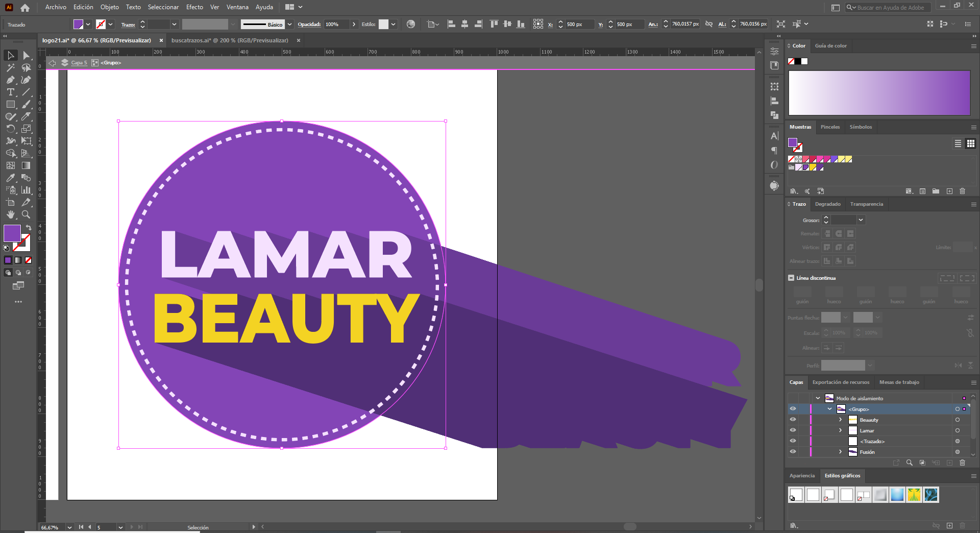Toggle visibility of the <Grupo> layer
The width and height of the screenshot is (980, 533).
click(793, 409)
